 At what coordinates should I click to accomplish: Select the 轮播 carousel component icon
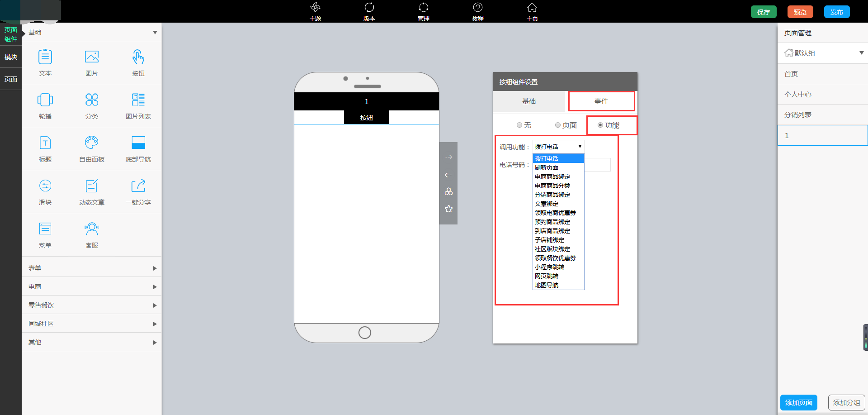[x=45, y=100]
